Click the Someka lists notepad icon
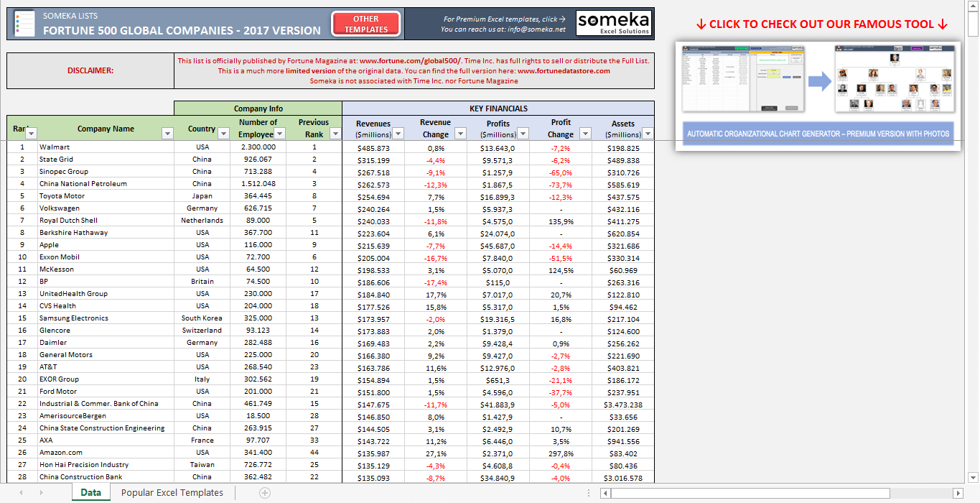The width and height of the screenshot is (980, 503). [x=24, y=24]
